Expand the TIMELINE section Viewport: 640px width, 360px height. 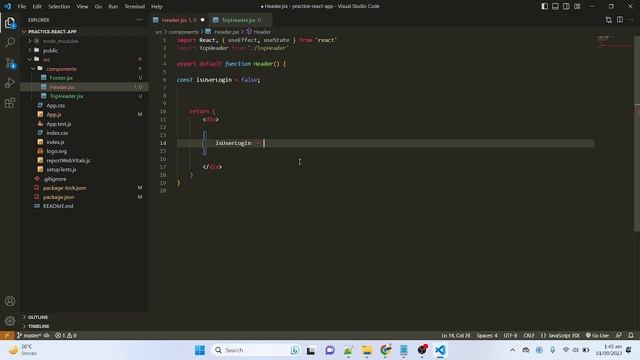(x=38, y=326)
